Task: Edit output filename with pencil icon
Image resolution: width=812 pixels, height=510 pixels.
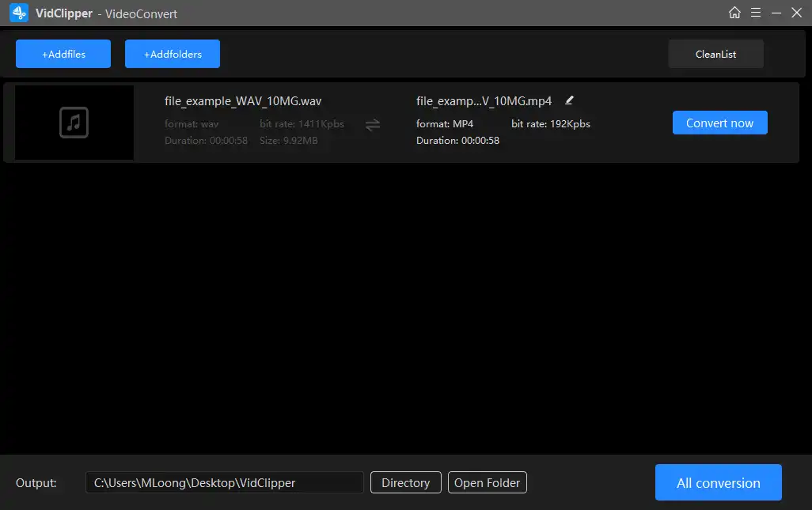Action: click(569, 100)
